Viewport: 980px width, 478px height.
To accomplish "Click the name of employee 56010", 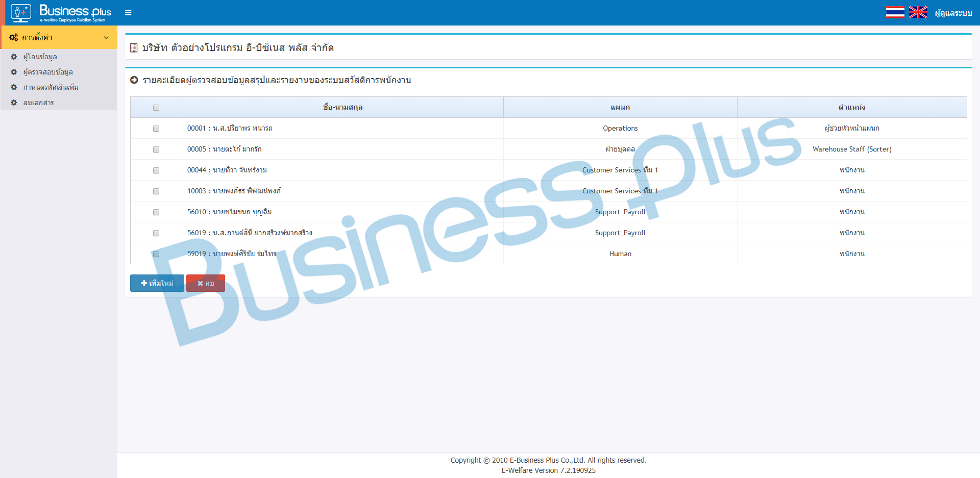I will click(229, 212).
